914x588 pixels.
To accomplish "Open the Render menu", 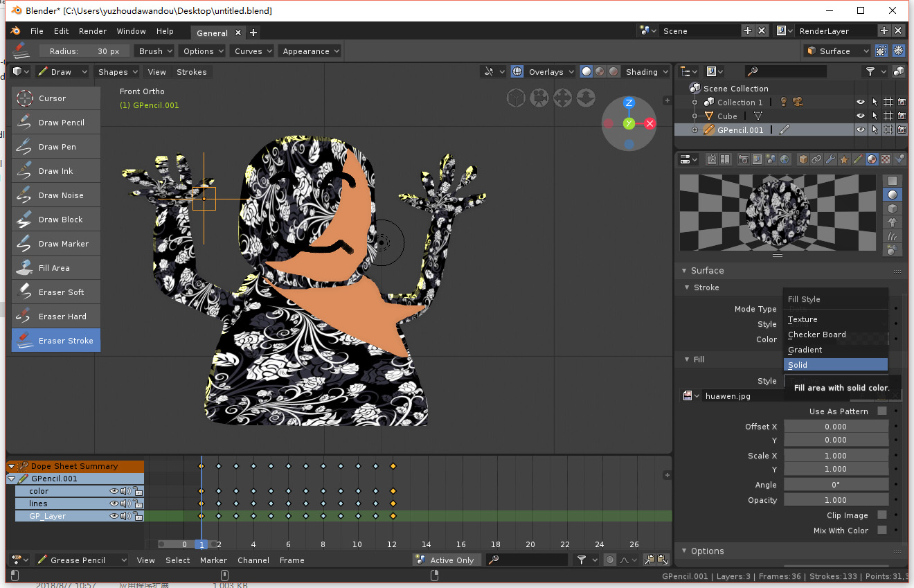I will coord(93,31).
